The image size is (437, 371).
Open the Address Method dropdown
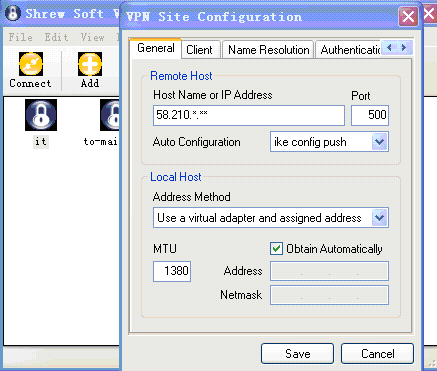tap(380, 218)
